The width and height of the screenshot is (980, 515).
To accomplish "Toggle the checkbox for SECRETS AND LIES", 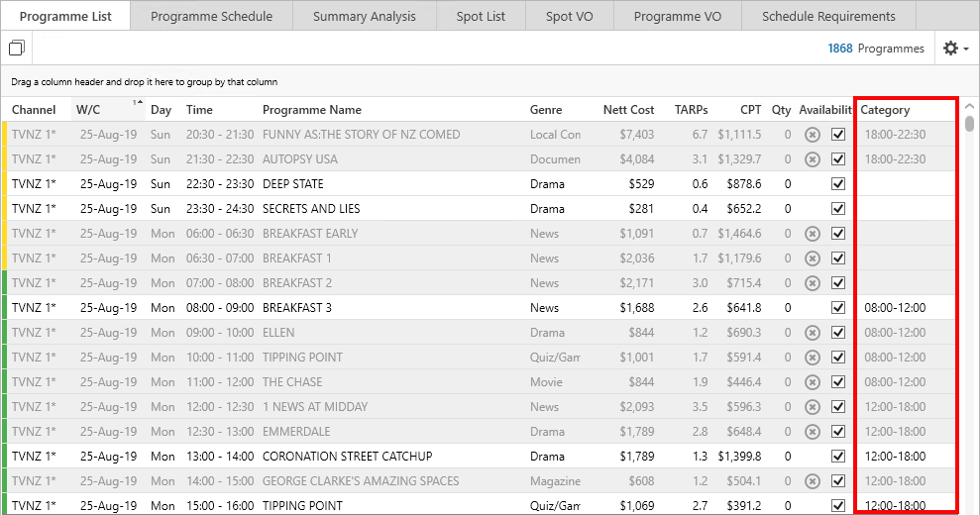I will click(x=838, y=209).
